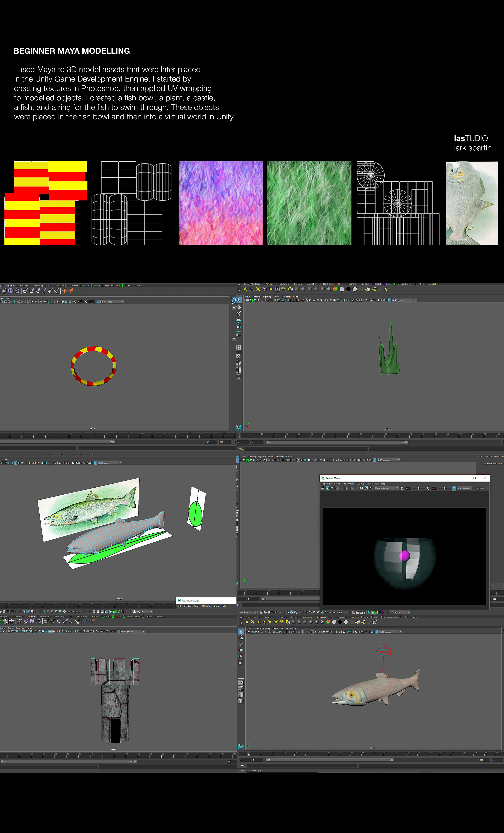The image size is (504, 833).
Task: Click redo previous render icon in Render View
Action: pos(323,488)
